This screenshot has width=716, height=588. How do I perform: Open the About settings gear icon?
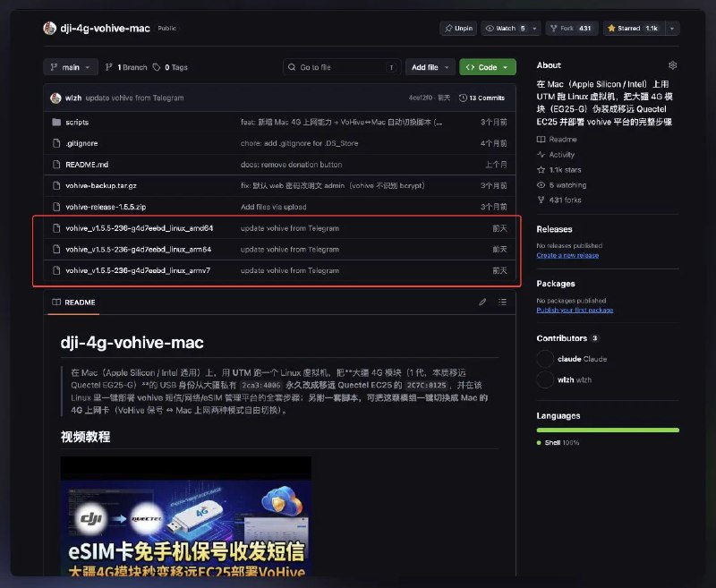pyautogui.click(x=673, y=65)
